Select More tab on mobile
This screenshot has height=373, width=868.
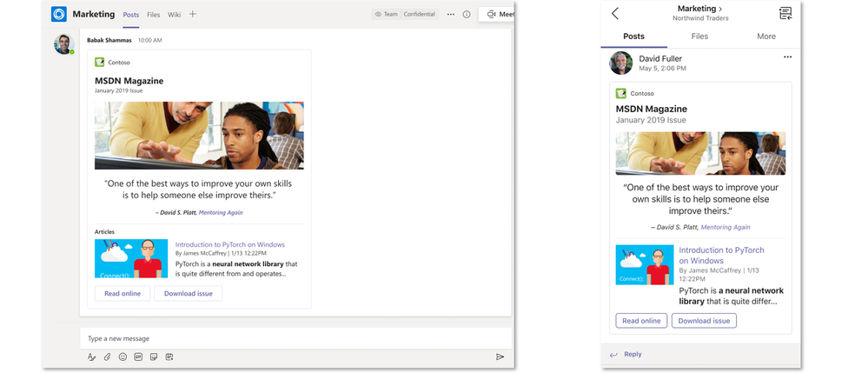(766, 36)
